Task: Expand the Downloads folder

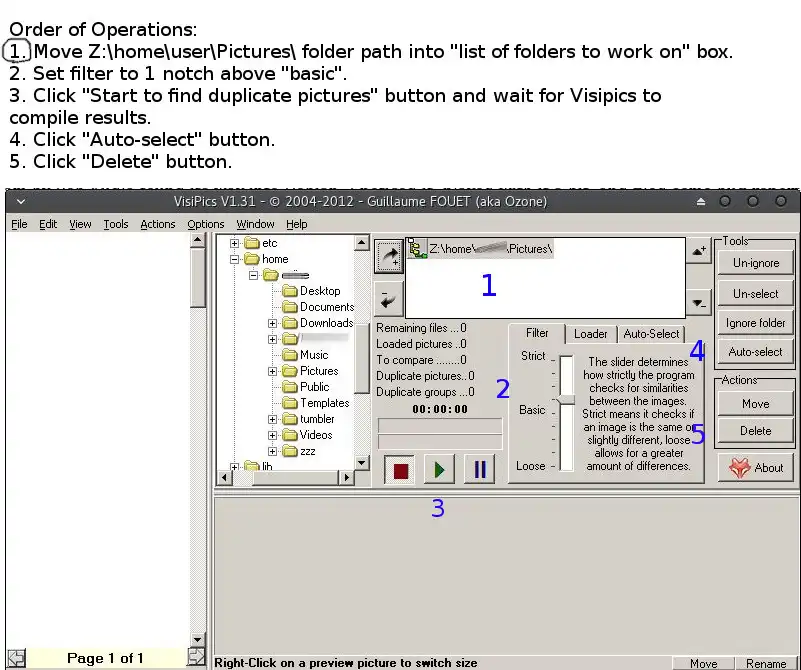Action: [x=272, y=324]
